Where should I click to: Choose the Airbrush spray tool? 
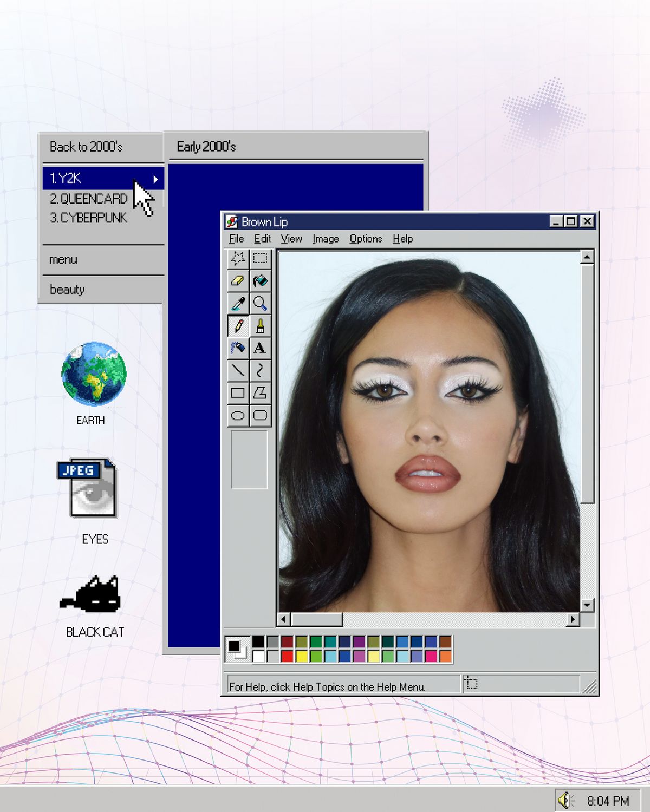point(238,348)
